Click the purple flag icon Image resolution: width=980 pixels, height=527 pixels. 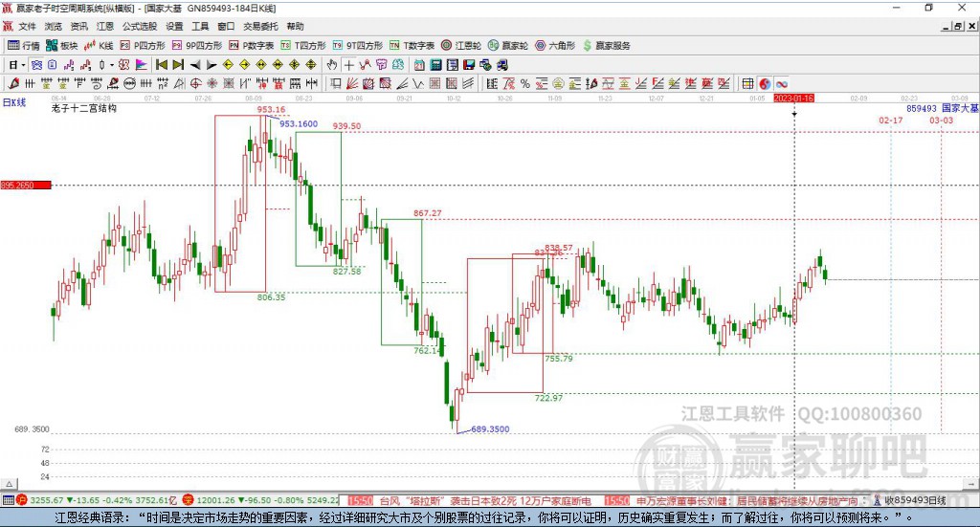pos(142,65)
